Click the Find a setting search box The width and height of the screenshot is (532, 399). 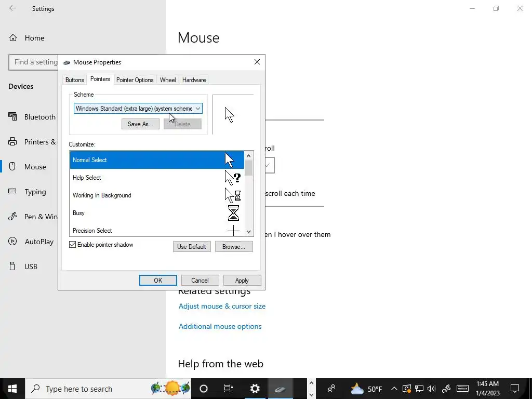click(x=34, y=62)
